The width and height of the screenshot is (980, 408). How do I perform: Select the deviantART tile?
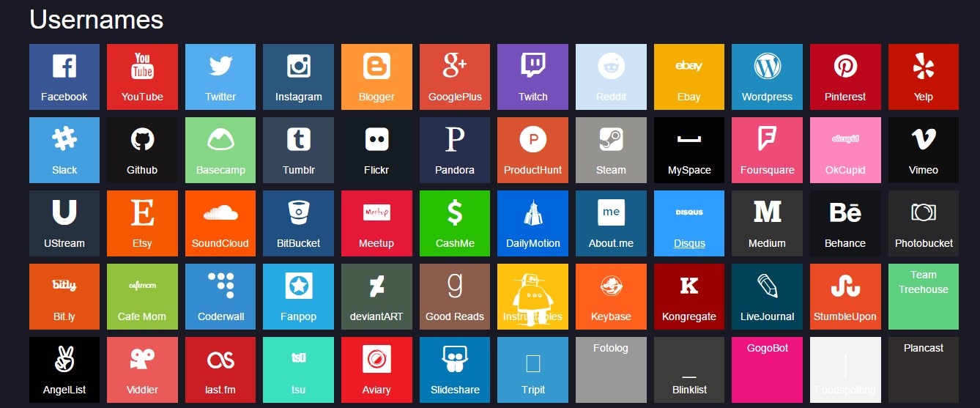click(376, 297)
